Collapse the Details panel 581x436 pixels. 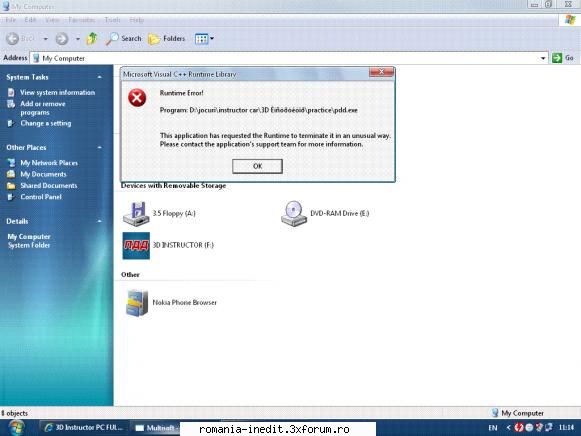coord(99,221)
